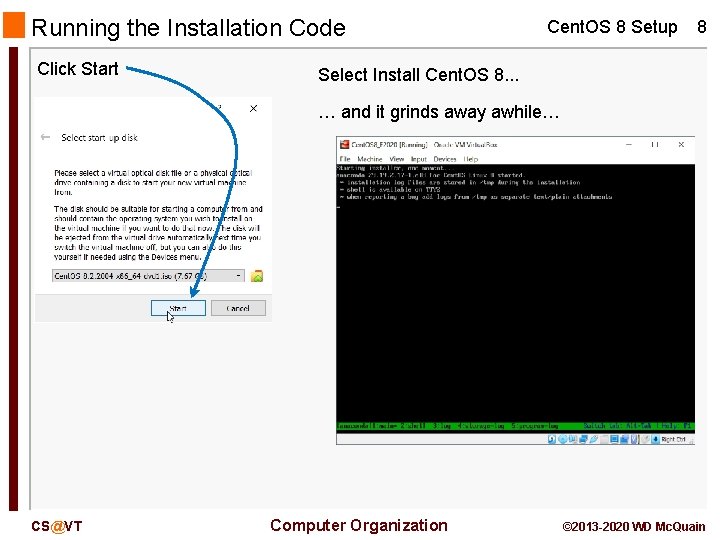The image size is (720, 540).
Task: Click the virtualization V status icon
Action: coord(634,439)
